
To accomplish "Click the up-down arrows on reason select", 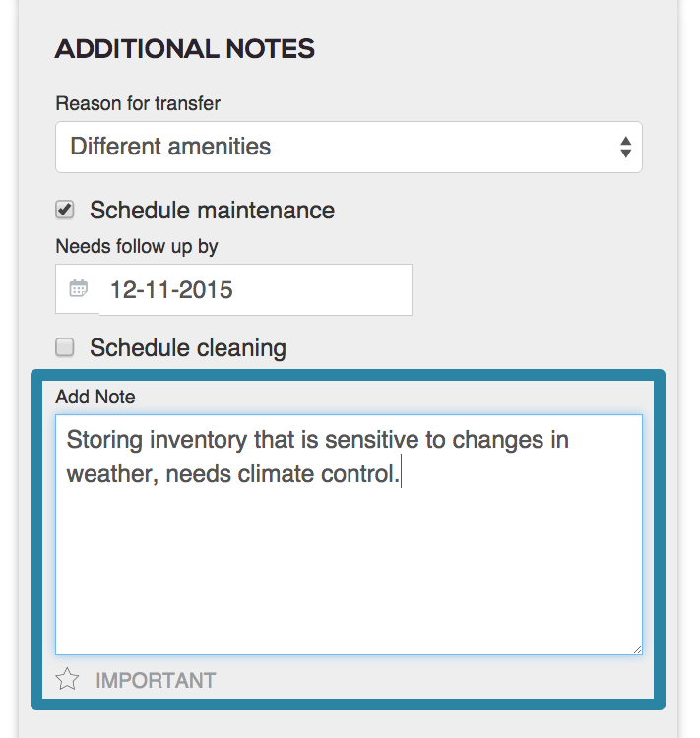I will coord(625,148).
